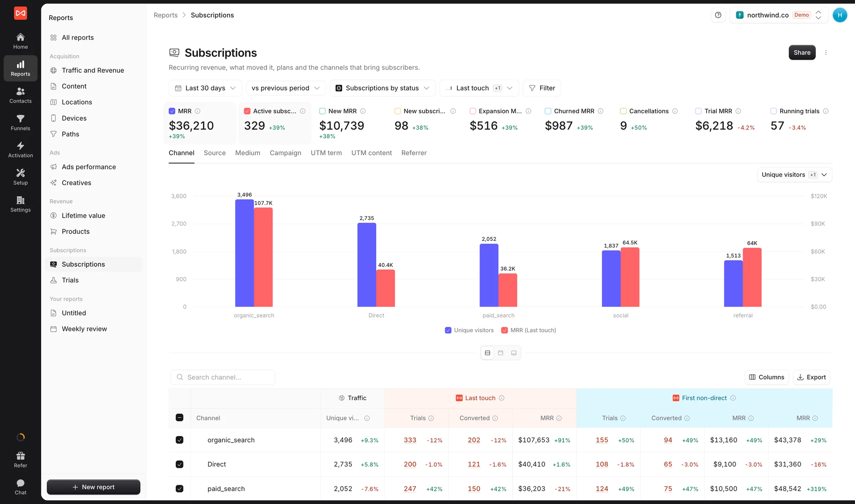Go to Funnels in the rail
The width and height of the screenshot is (855, 504).
point(20,123)
